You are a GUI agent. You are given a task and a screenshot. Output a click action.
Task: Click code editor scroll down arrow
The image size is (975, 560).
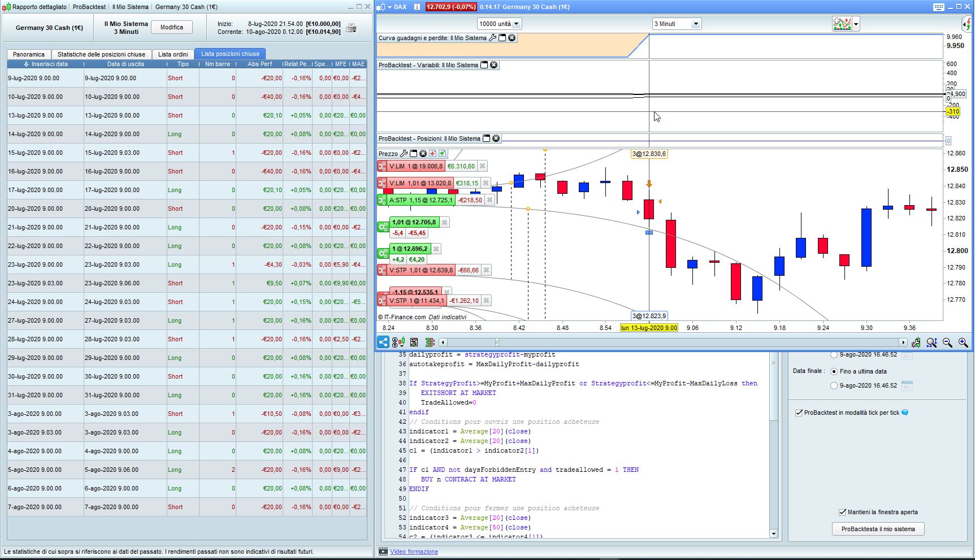773,533
